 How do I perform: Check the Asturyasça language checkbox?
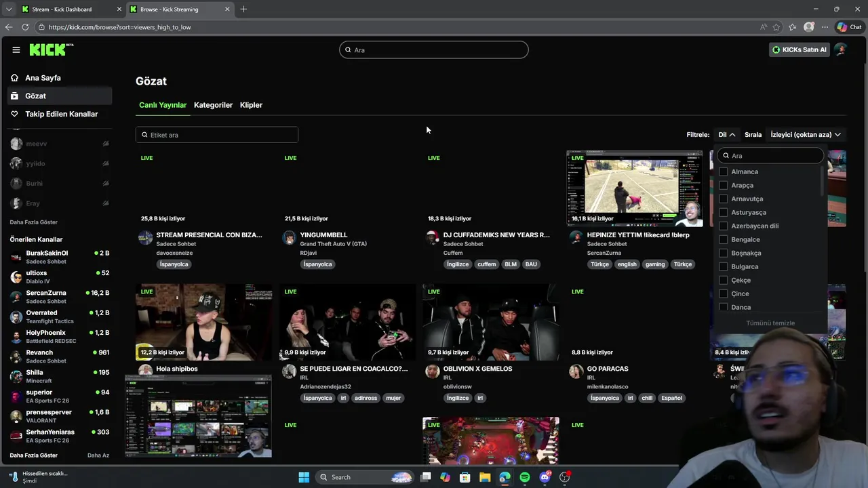click(723, 213)
